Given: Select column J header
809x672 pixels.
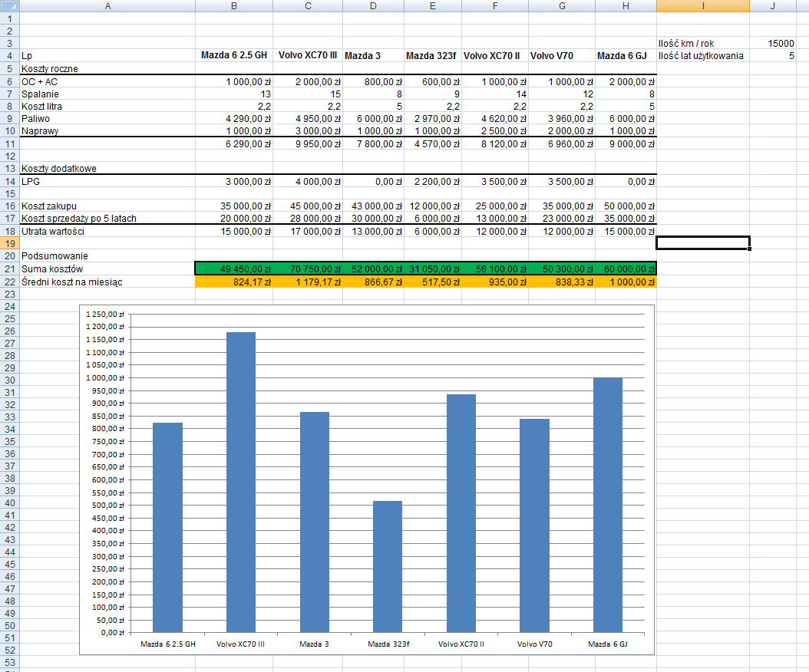Looking at the screenshot, I should tap(774, 5).
